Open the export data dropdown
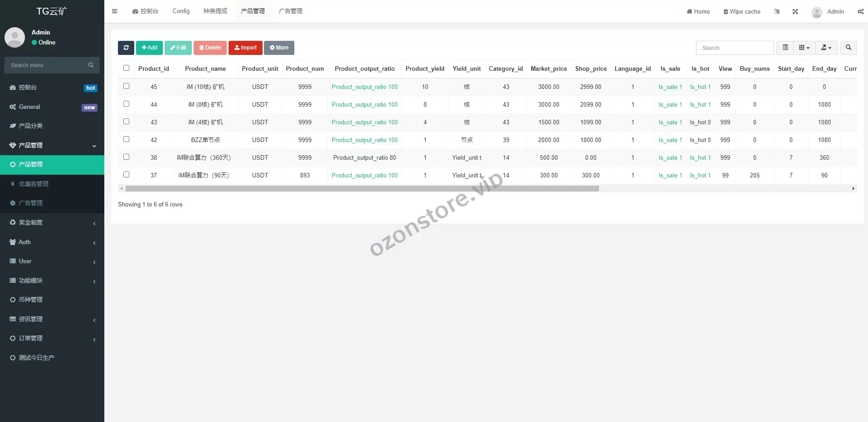 pos(826,48)
